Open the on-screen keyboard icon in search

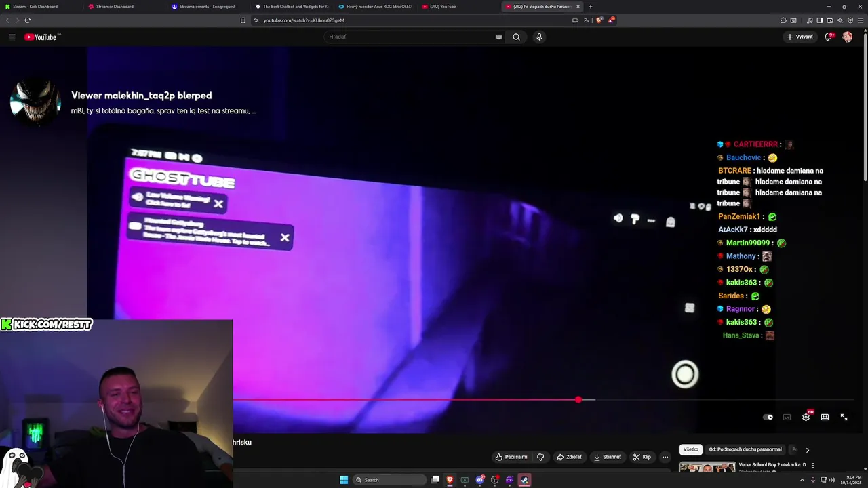(499, 37)
